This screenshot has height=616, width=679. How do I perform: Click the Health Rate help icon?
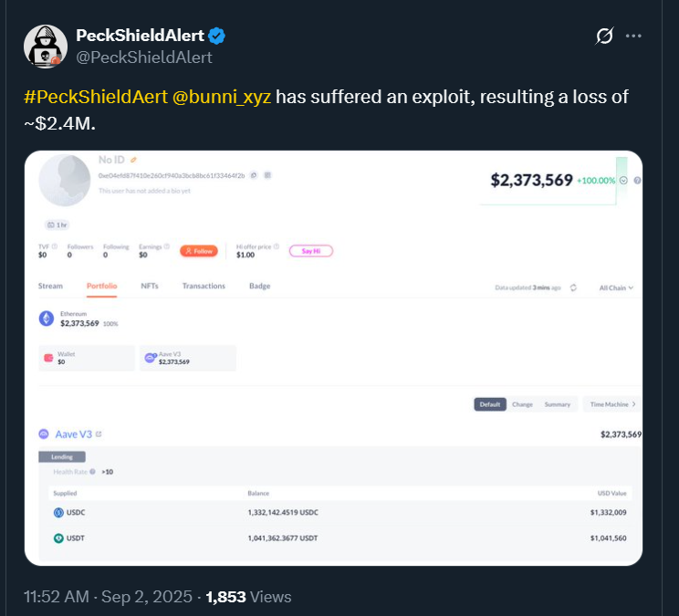pyautogui.click(x=92, y=472)
